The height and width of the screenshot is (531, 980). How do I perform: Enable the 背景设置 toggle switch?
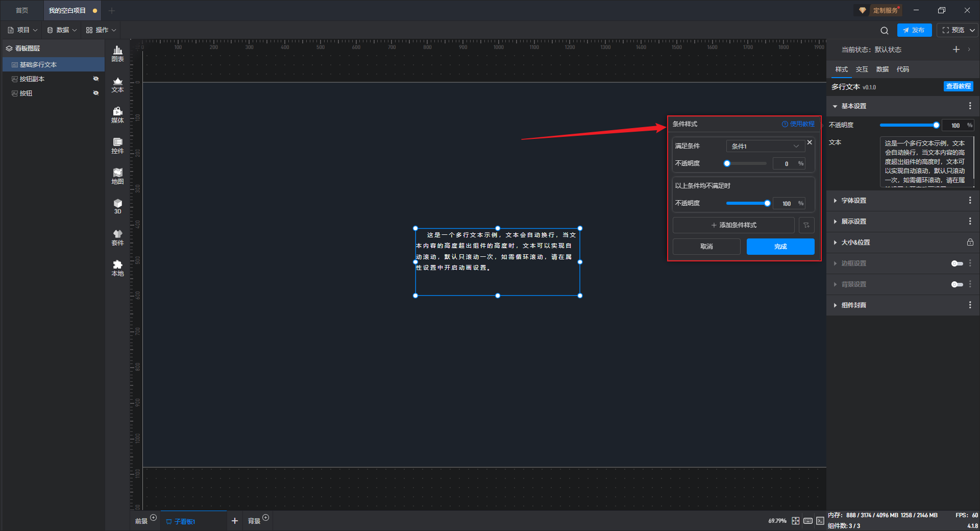click(x=957, y=284)
